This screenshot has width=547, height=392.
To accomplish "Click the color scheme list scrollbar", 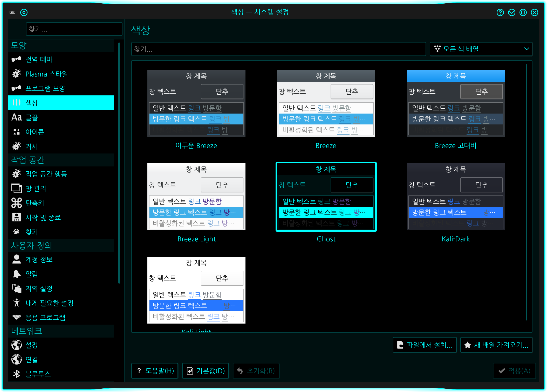I will click(526, 192).
